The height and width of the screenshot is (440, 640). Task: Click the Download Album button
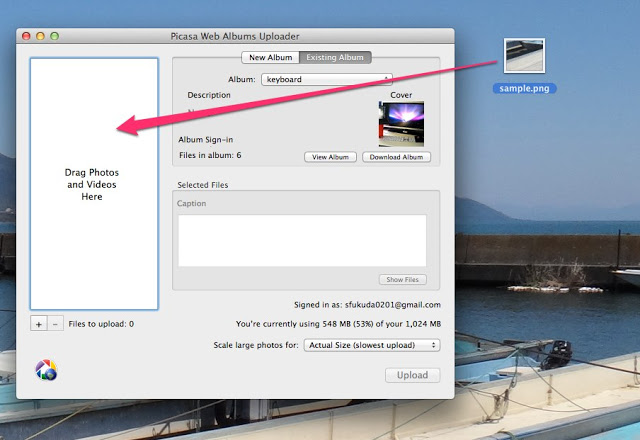coord(396,157)
